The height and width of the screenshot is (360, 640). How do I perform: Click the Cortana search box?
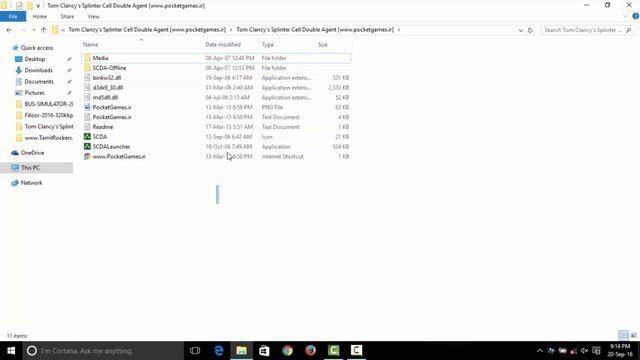(x=103, y=351)
